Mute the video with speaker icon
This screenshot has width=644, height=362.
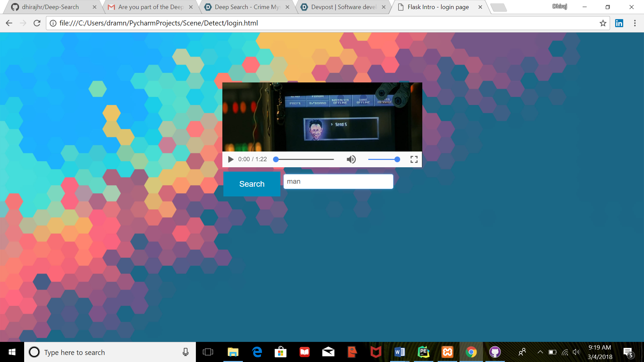(x=351, y=159)
